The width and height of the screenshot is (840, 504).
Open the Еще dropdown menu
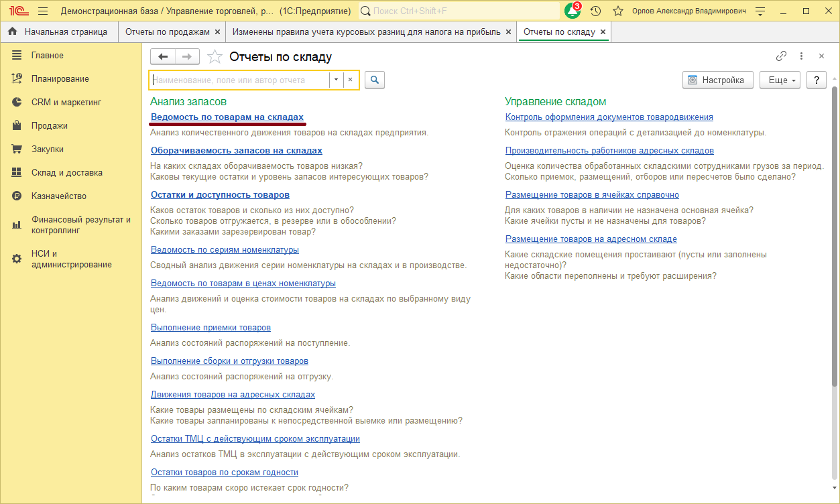point(780,80)
